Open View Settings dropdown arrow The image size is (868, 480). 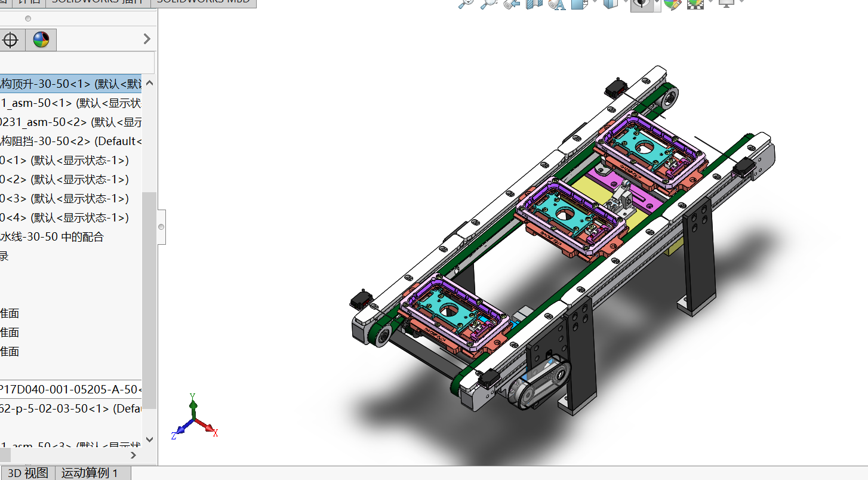tap(741, 2)
